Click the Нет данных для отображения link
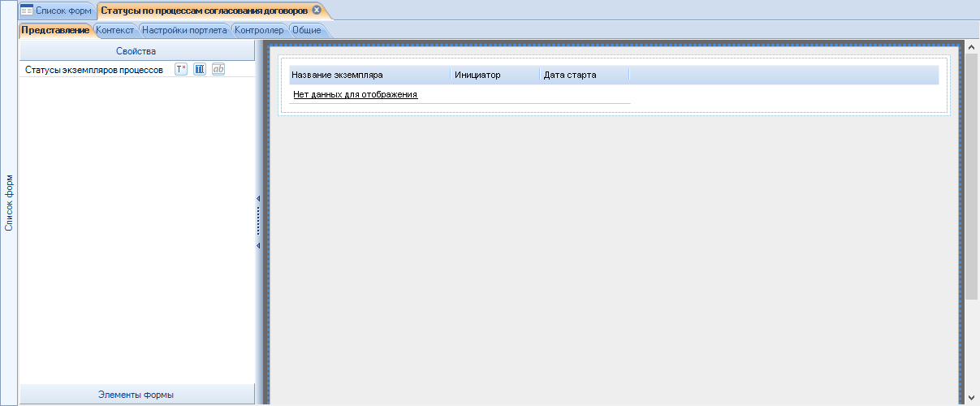 [x=355, y=94]
